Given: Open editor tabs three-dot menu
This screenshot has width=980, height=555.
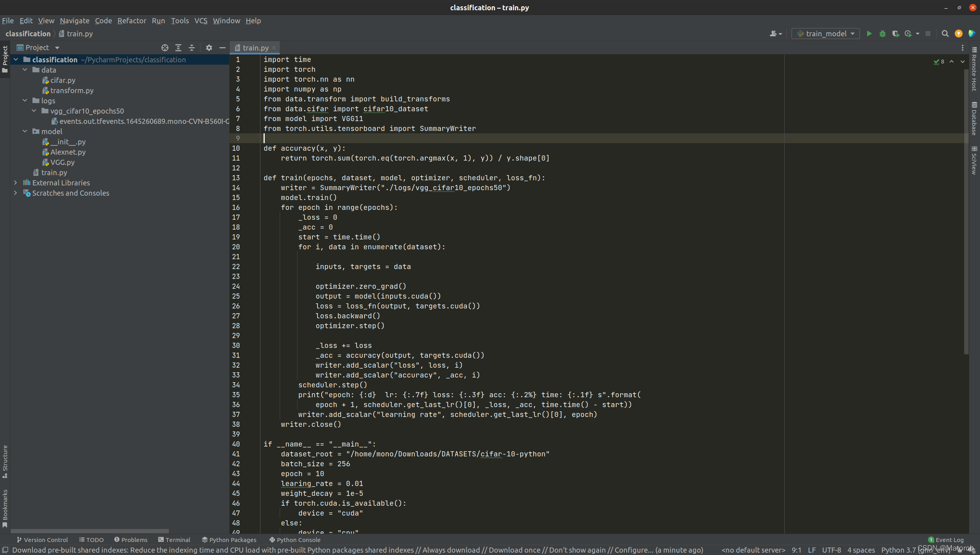Looking at the screenshot, I should 963,48.
